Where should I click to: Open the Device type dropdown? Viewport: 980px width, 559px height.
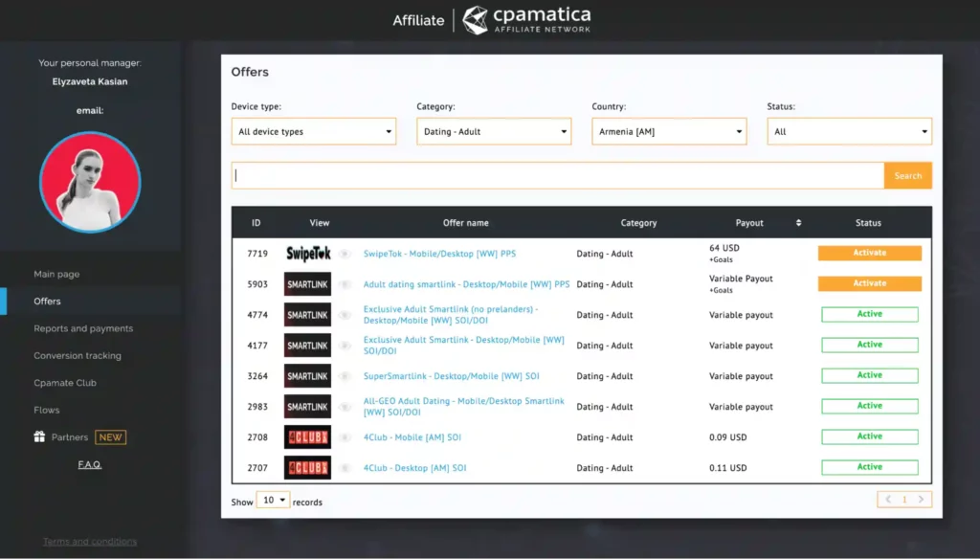(313, 131)
